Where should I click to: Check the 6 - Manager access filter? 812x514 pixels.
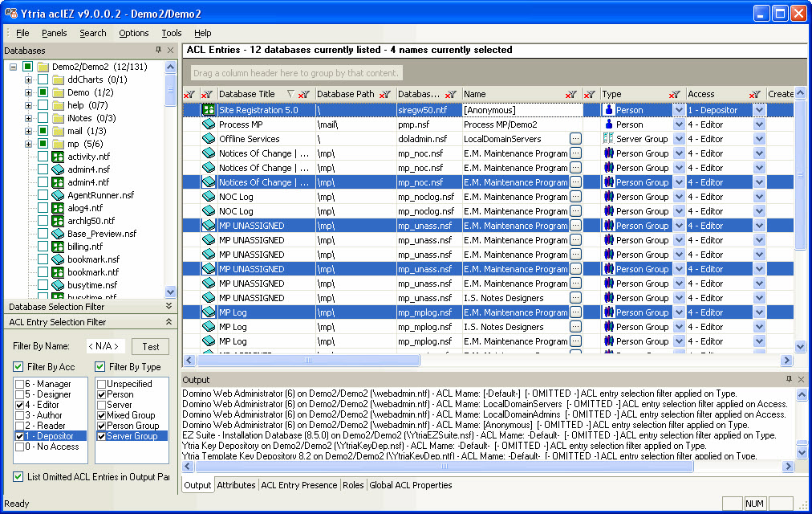click(x=19, y=384)
